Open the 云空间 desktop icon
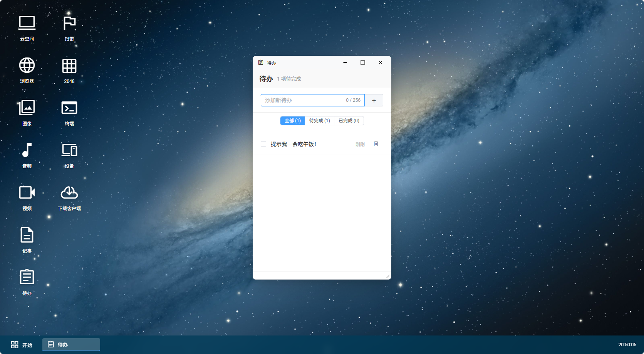 [x=27, y=28]
